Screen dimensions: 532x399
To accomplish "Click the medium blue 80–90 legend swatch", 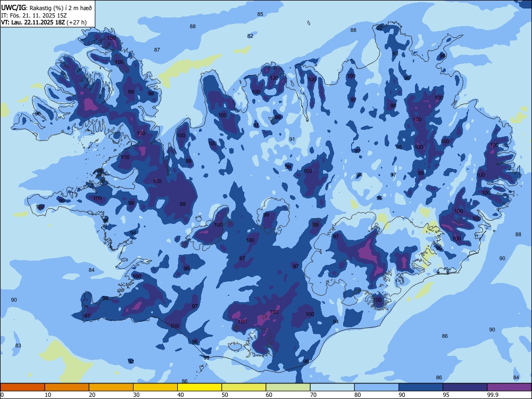I will 377,387.
